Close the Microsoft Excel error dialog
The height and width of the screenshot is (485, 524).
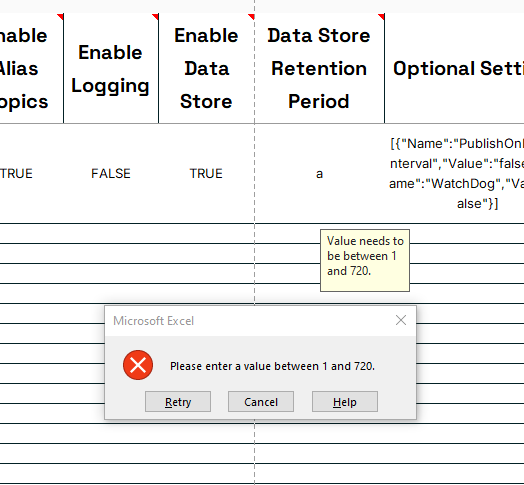pyautogui.click(x=401, y=320)
